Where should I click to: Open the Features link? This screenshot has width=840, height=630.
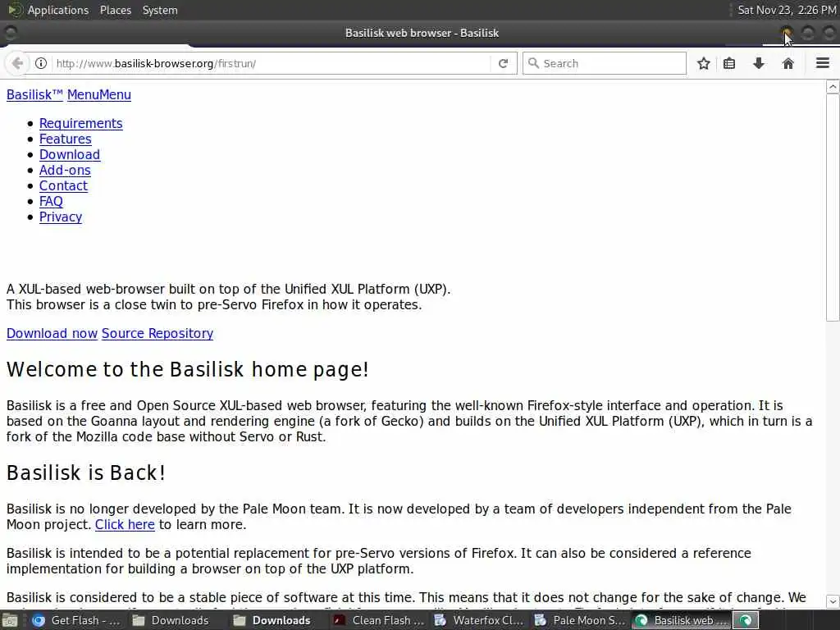[x=66, y=139]
